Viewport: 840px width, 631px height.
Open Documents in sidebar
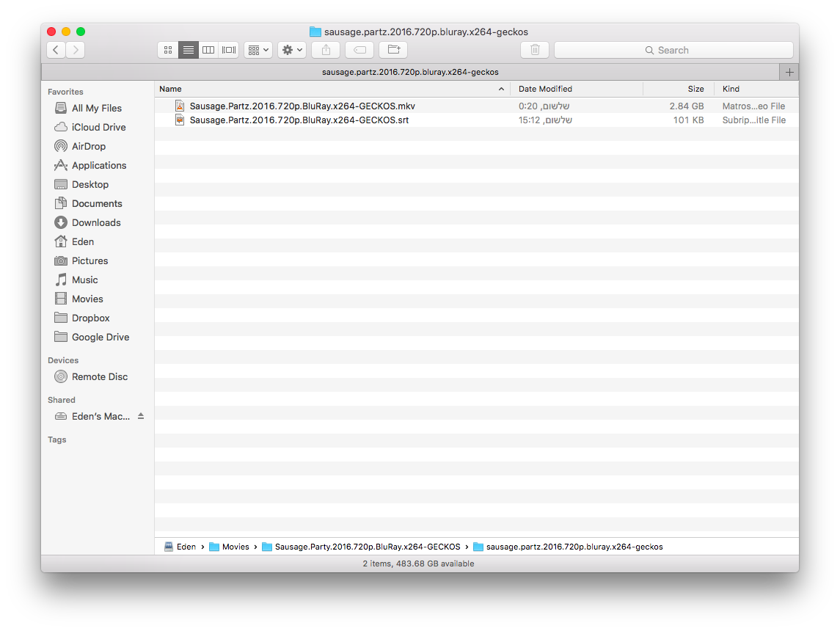(x=97, y=203)
